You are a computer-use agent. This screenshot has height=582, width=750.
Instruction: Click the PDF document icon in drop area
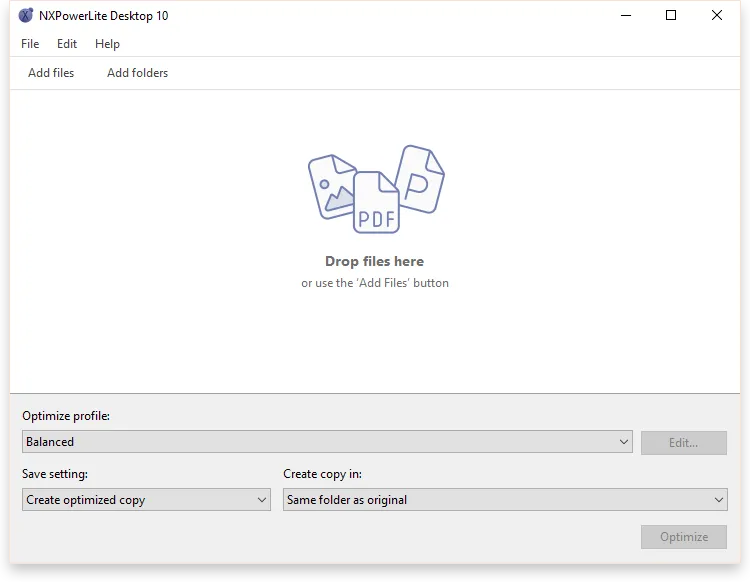376,202
